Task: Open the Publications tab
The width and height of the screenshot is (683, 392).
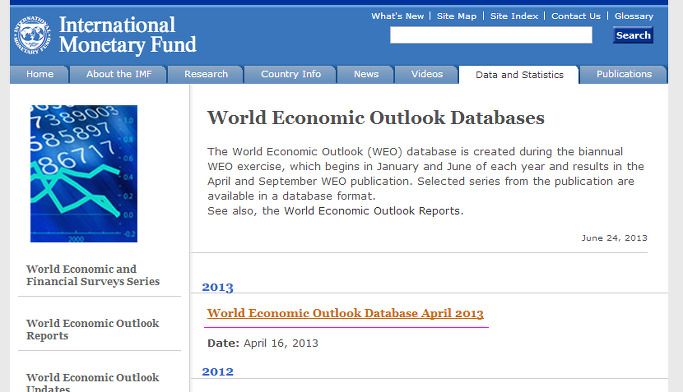Action: [624, 74]
